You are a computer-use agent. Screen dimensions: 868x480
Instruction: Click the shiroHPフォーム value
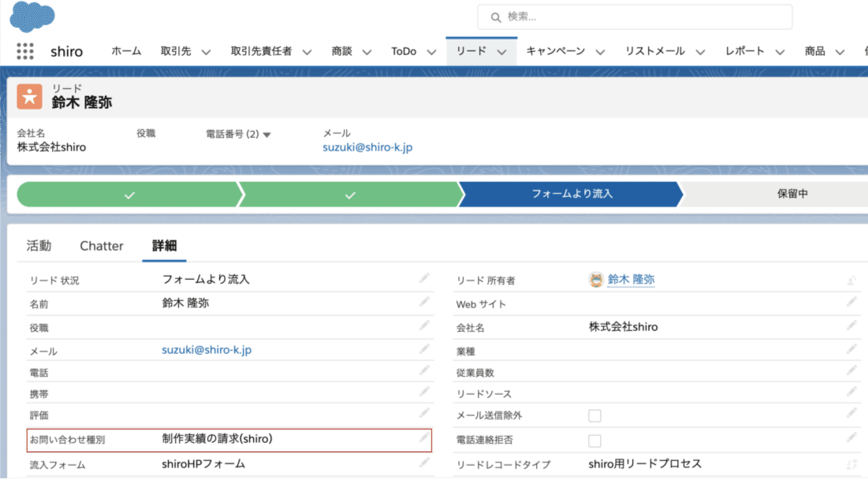[x=203, y=464]
